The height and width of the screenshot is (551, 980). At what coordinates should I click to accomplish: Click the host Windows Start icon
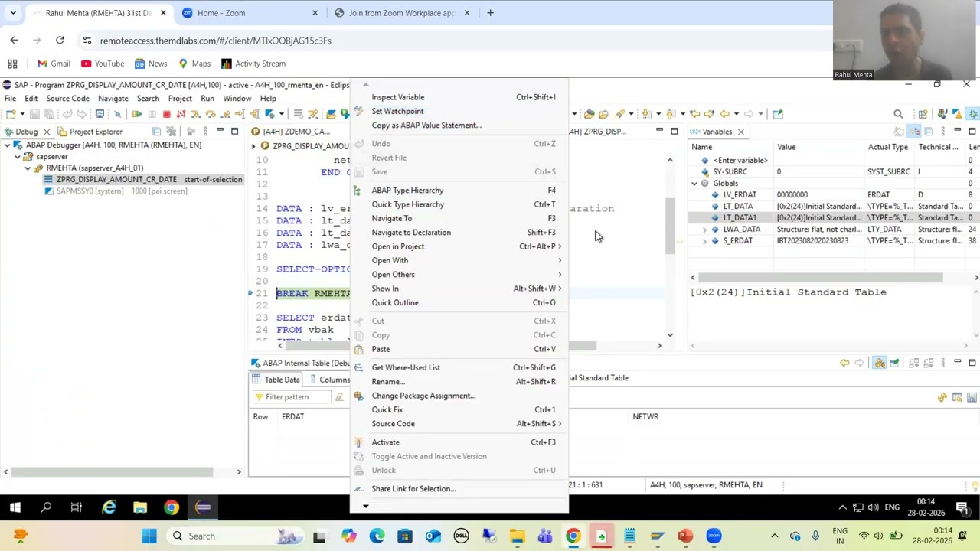149,536
